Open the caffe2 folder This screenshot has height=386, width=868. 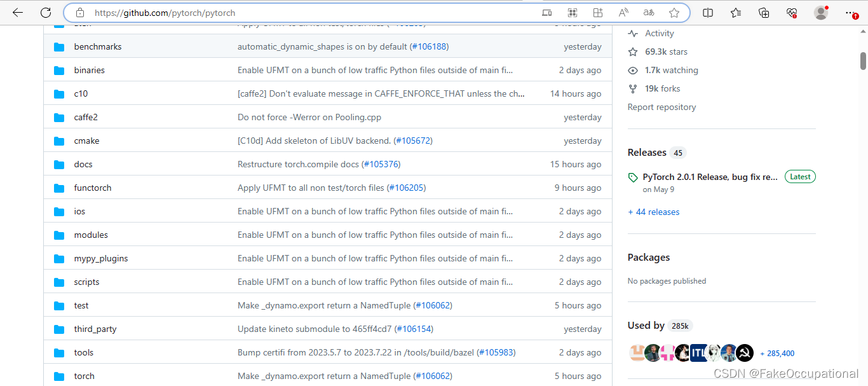(86, 117)
